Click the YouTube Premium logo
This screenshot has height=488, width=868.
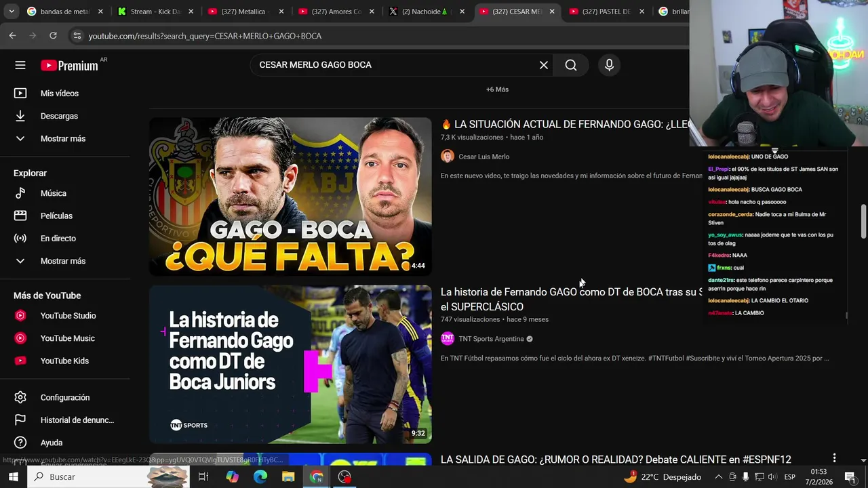(x=69, y=65)
